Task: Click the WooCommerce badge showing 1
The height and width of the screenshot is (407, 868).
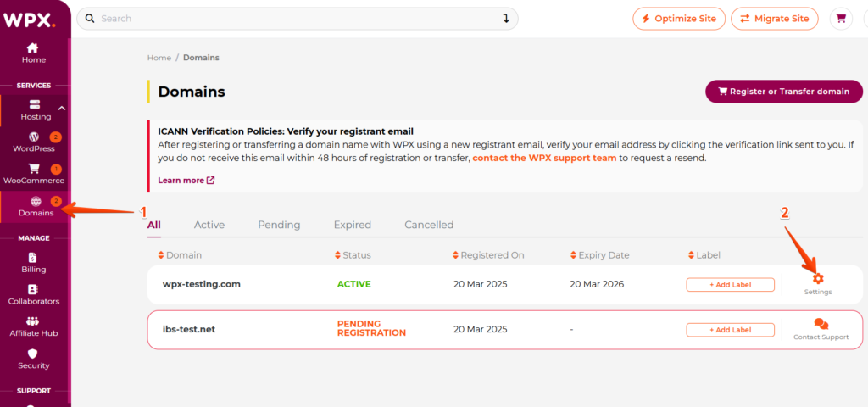Action: 55,169
